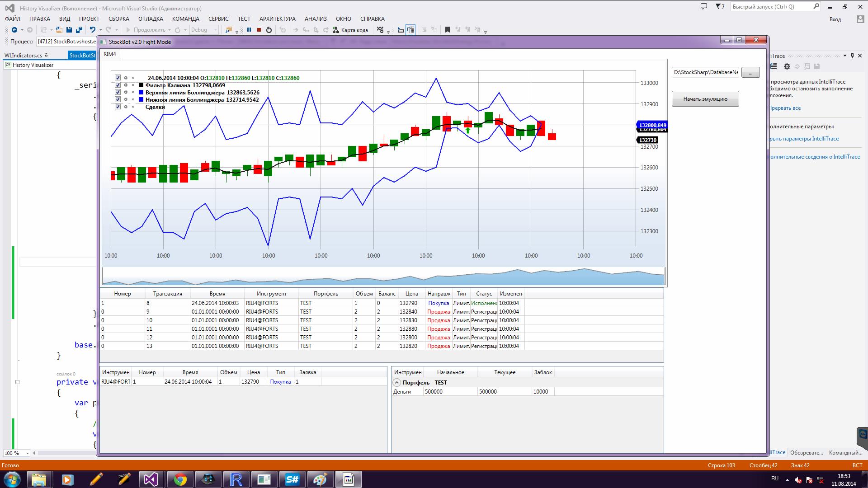Open the S# application in the taskbar
Viewport: 868px width, 488px height.
click(292, 479)
